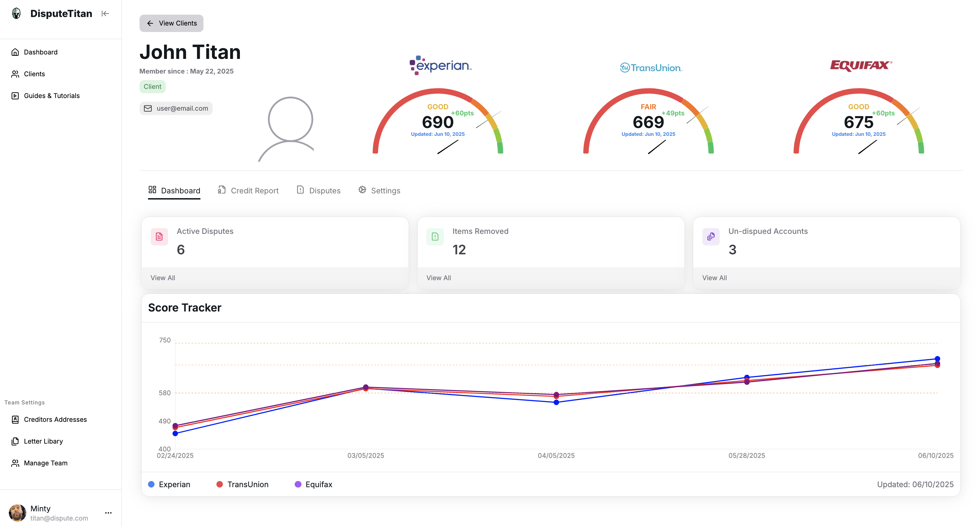Viewport: 980px width, 527px height.
Task: Click the Active Disputes count 6
Action: (181, 250)
